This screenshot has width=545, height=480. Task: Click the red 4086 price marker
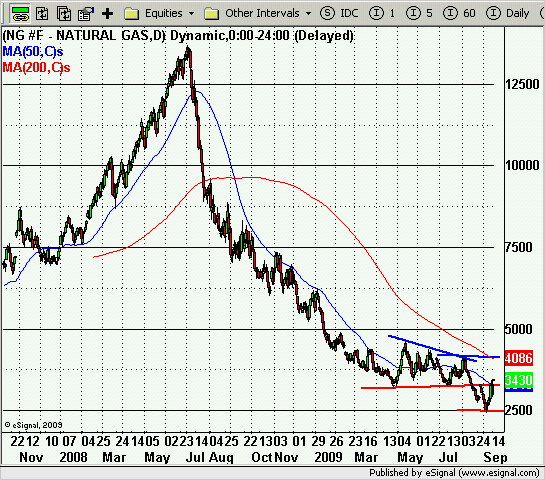tap(519, 358)
